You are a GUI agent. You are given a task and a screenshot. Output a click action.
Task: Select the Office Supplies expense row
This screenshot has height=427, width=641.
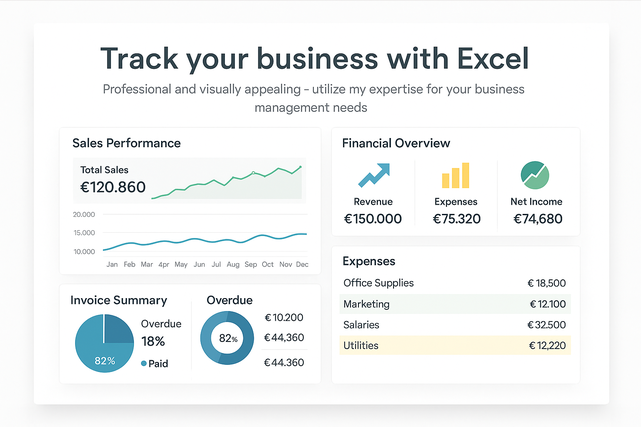click(x=455, y=283)
